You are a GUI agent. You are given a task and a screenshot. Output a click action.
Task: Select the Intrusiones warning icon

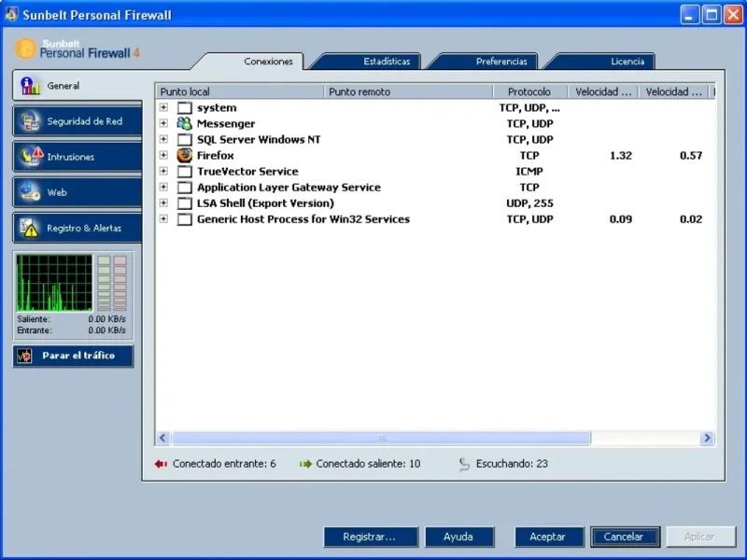coord(31,157)
